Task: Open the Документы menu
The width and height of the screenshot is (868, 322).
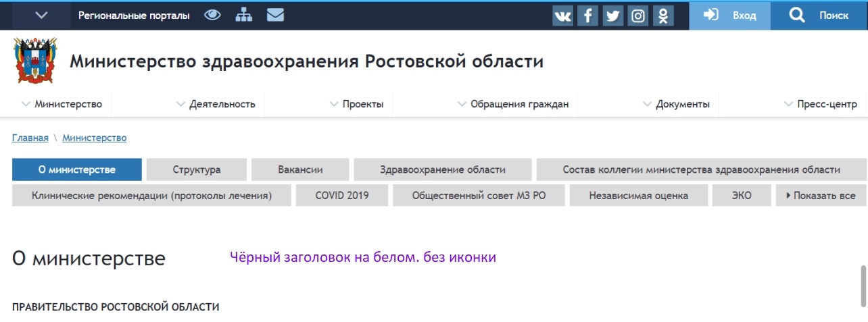Action: 675,104
